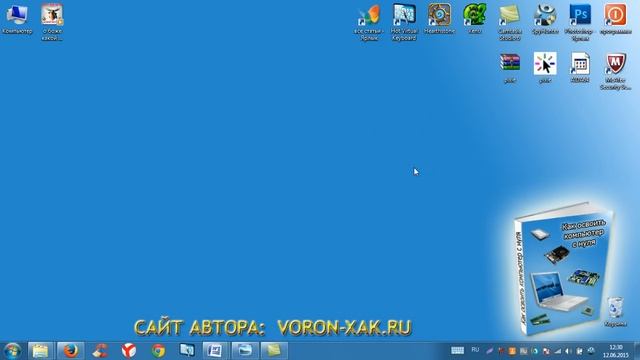Open the Windows Start menu
The image size is (640, 360).
coord(12,351)
